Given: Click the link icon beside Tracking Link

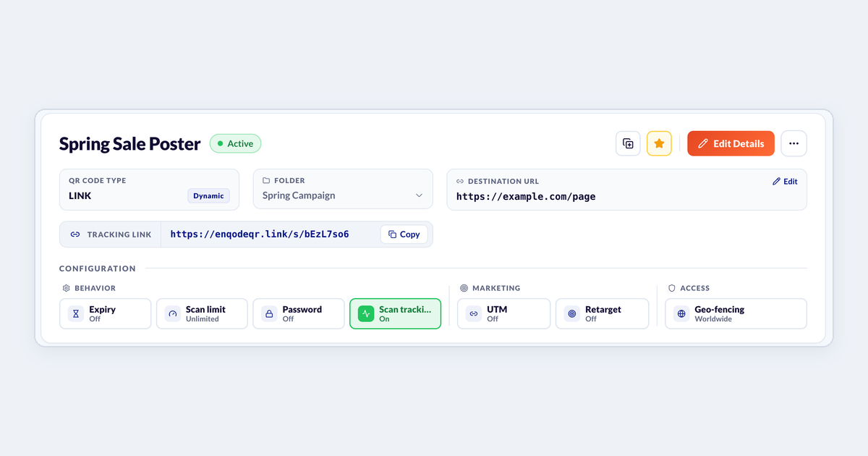Looking at the screenshot, I should (x=75, y=235).
